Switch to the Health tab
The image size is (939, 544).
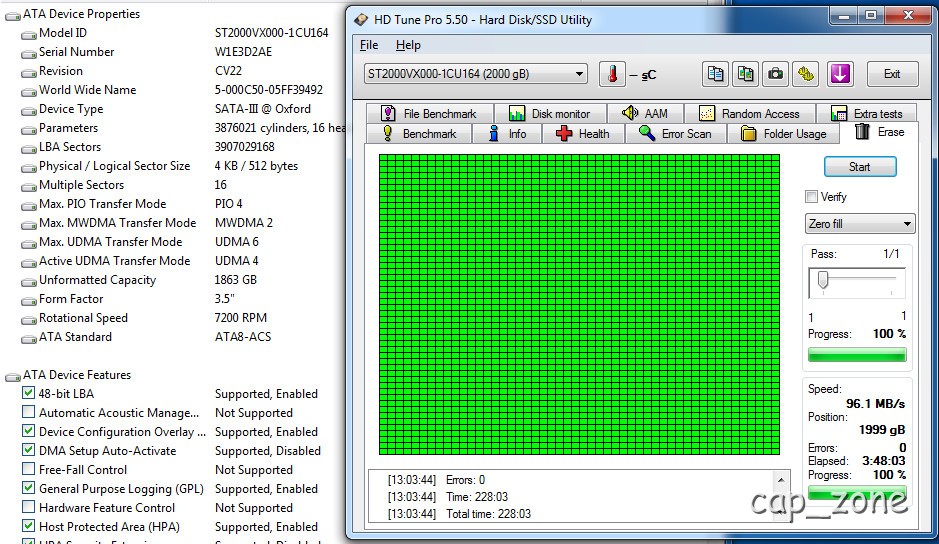click(x=583, y=134)
